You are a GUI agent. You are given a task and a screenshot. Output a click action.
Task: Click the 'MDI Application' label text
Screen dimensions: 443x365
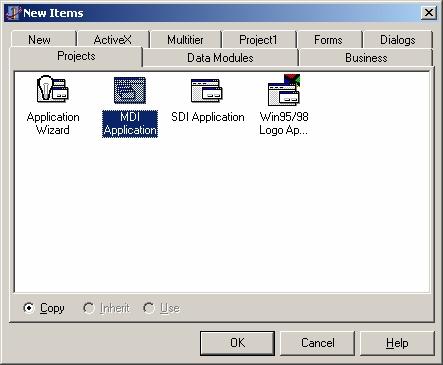click(130, 124)
